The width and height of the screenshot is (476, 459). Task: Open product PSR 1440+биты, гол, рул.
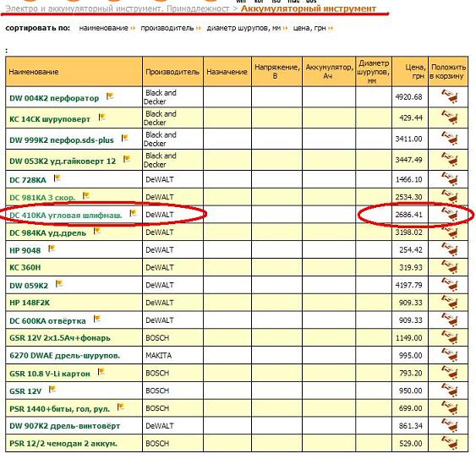59,409
